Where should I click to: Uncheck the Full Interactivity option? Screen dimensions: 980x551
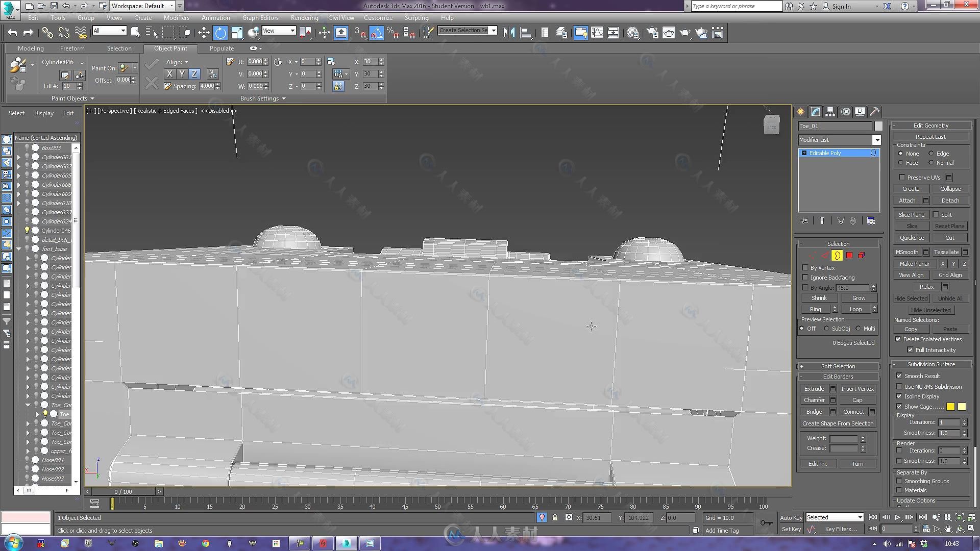pyautogui.click(x=910, y=350)
